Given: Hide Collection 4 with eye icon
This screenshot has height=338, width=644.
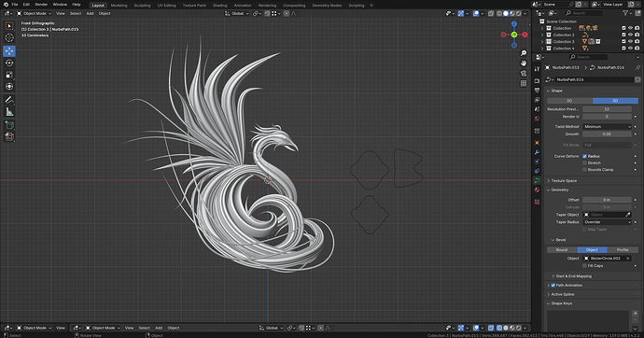Looking at the screenshot, I should click(x=630, y=48).
